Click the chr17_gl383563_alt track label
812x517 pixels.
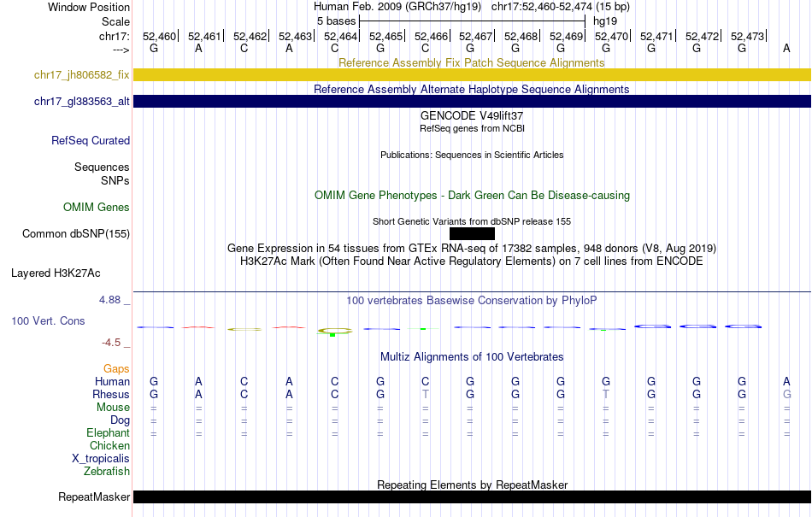[82, 101]
